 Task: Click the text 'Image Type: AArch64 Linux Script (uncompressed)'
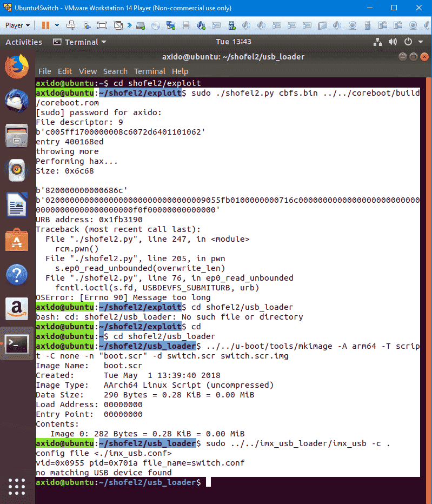click(155, 385)
